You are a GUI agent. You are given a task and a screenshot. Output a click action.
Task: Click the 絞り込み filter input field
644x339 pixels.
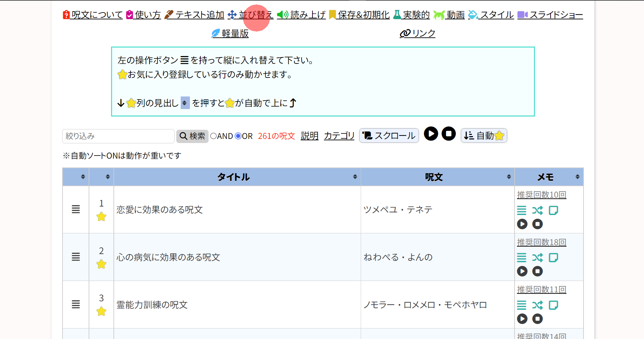coord(118,136)
